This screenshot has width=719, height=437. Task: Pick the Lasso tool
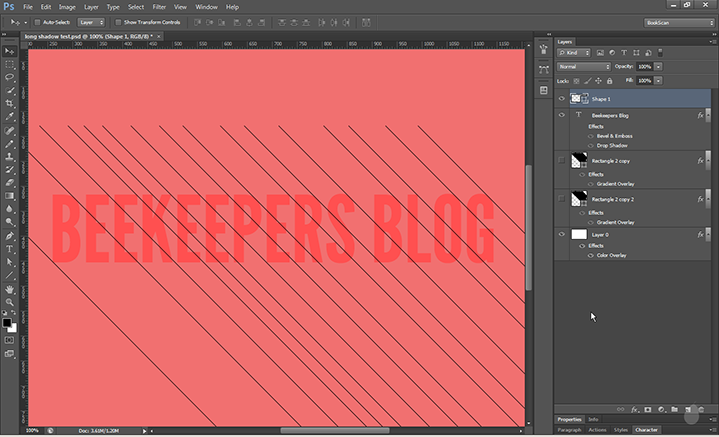click(x=10, y=77)
